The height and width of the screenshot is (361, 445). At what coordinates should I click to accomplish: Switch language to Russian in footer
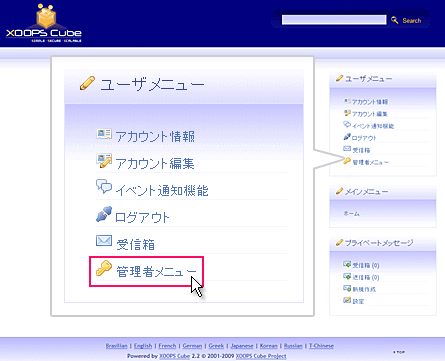[293, 346]
